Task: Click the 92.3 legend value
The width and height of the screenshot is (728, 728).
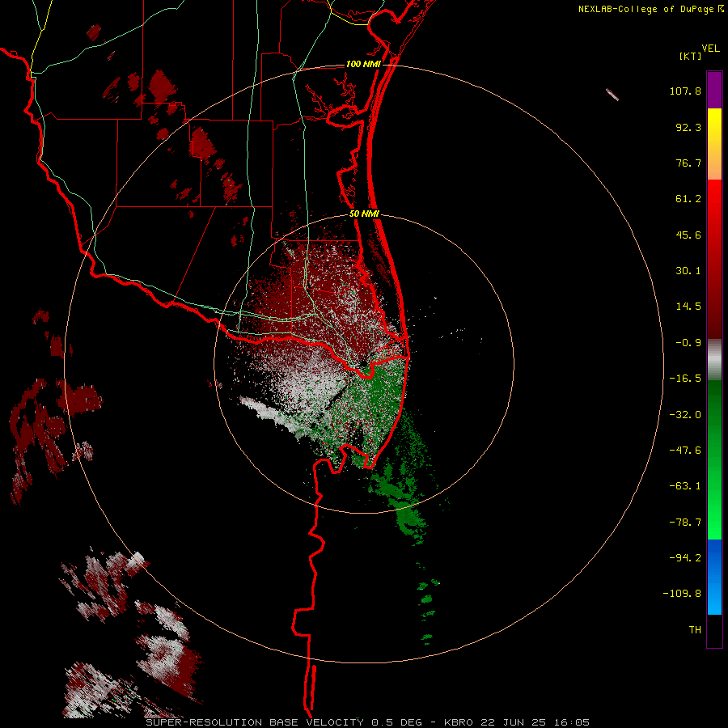Action: [688, 127]
